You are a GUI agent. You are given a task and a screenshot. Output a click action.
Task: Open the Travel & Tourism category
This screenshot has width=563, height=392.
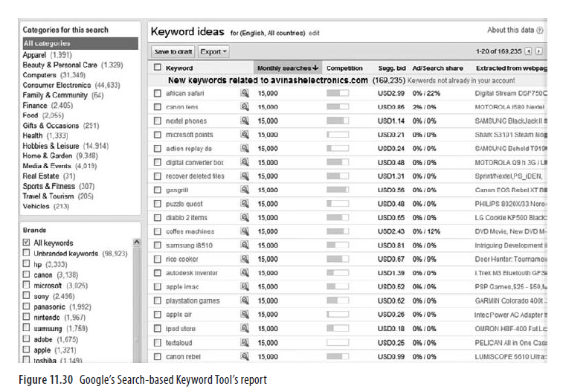click(48, 196)
